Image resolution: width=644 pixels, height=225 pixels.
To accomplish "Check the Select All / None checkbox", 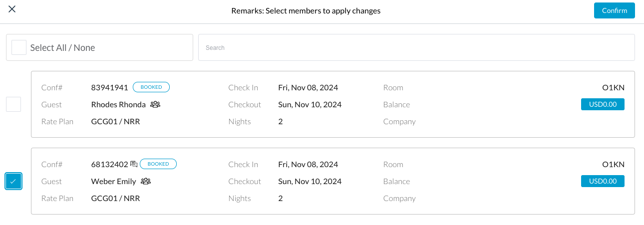I will pyautogui.click(x=19, y=47).
